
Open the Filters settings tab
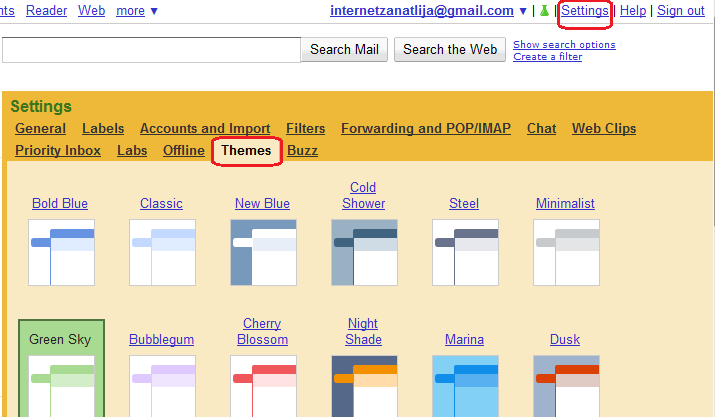coord(306,128)
